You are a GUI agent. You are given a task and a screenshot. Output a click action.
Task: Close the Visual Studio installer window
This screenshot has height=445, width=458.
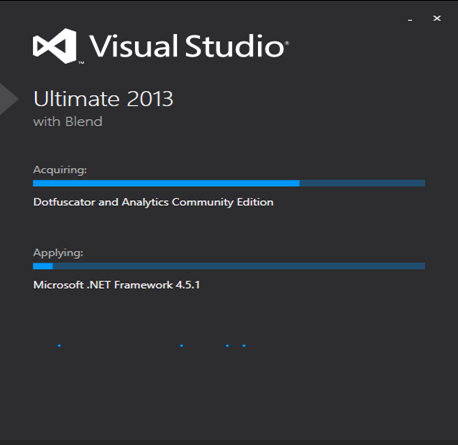point(437,18)
